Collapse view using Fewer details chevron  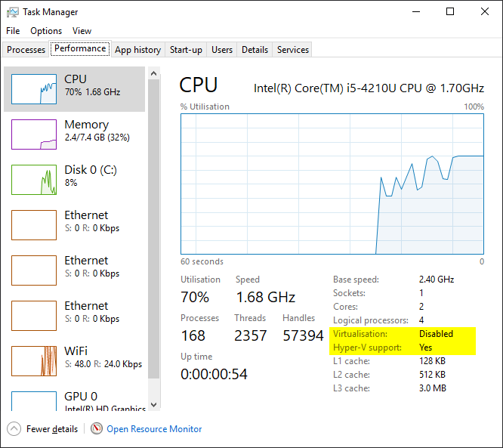(14, 429)
